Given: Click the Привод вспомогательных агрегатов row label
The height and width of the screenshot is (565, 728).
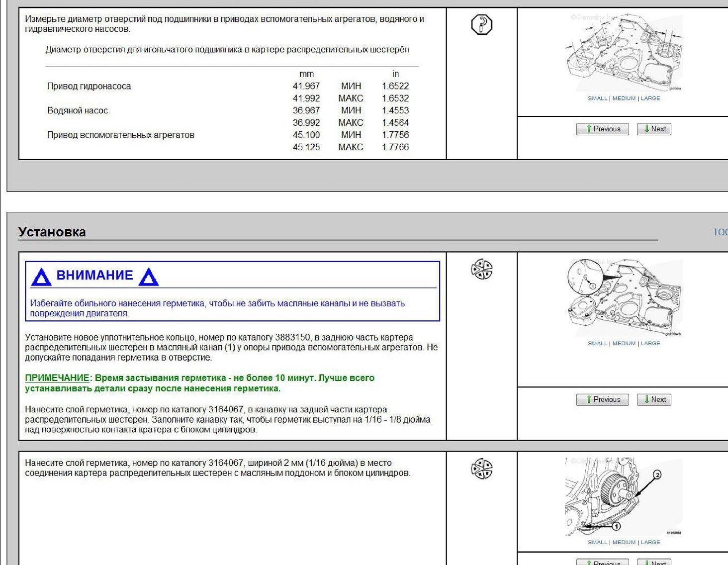Looking at the screenshot, I should pos(120,135).
